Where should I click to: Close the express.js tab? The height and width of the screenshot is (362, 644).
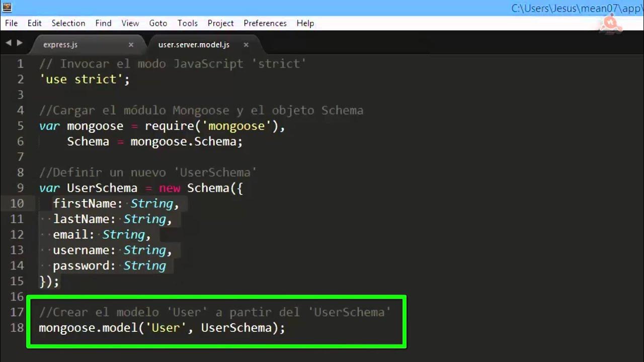coord(131,45)
